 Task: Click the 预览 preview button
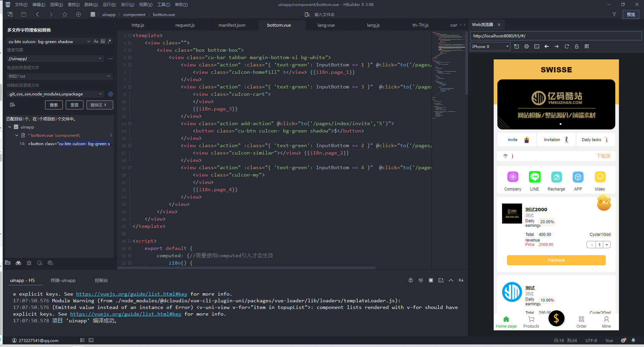click(x=631, y=14)
